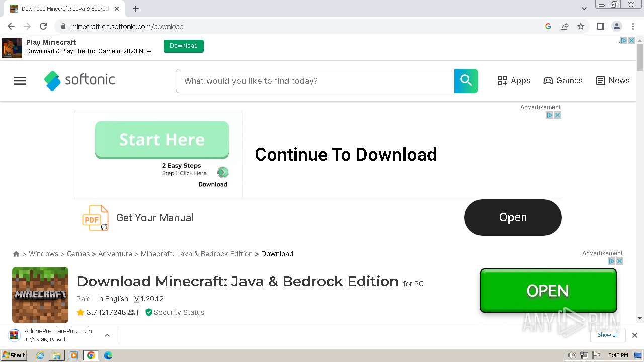
Task: Toggle the Chrome side panel
Action: coord(600,26)
